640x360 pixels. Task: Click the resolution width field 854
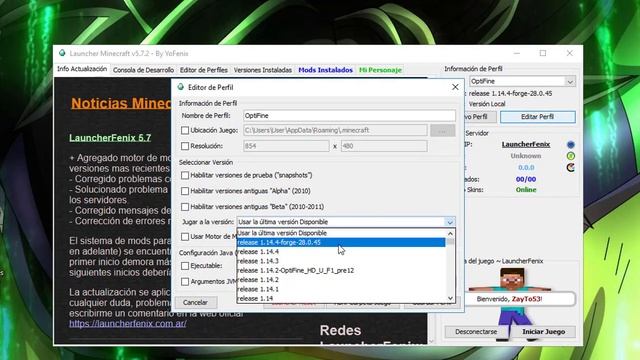coord(286,146)
